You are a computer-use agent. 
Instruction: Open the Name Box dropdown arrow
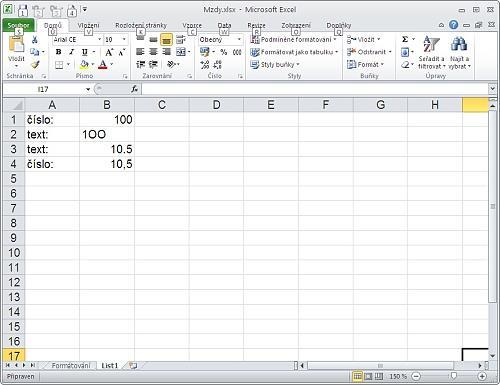pyautogui.click(x=88, y=89)
